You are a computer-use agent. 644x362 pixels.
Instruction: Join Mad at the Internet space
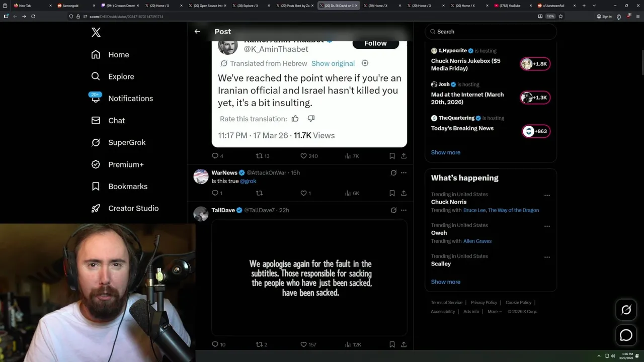click(535, 98)
